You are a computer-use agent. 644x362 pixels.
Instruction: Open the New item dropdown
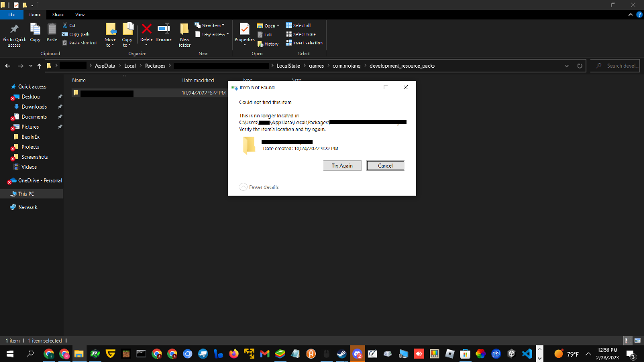(x=209, y=25)
